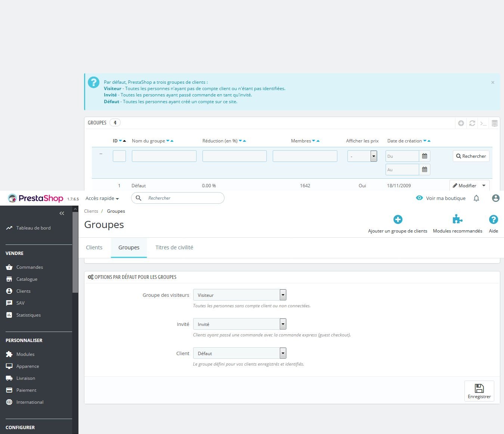Open Modules recommandés
This screenshot has height=434, width=504.
(458, 224)
